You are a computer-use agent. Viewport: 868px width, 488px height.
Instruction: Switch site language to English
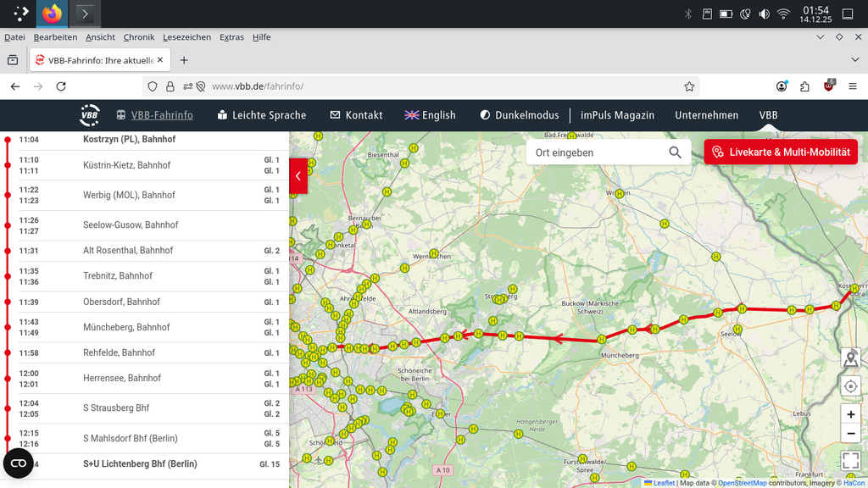(430, 115)
